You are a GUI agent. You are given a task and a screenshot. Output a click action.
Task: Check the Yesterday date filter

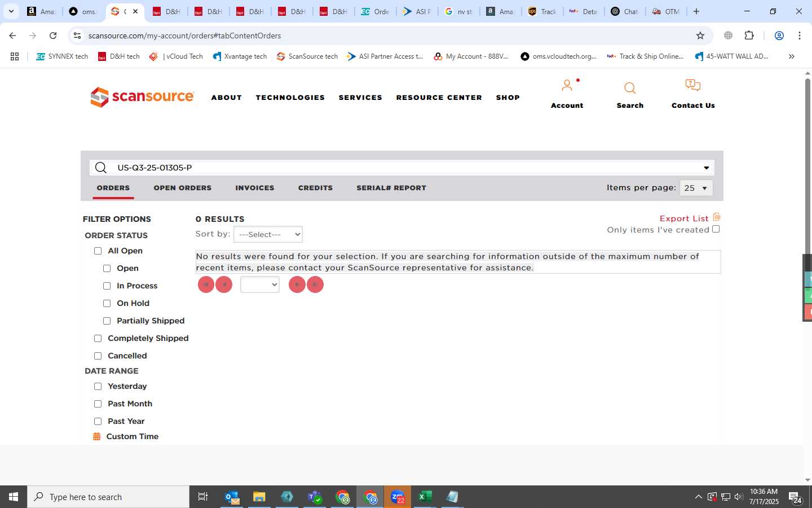click(x=98, y=387)
